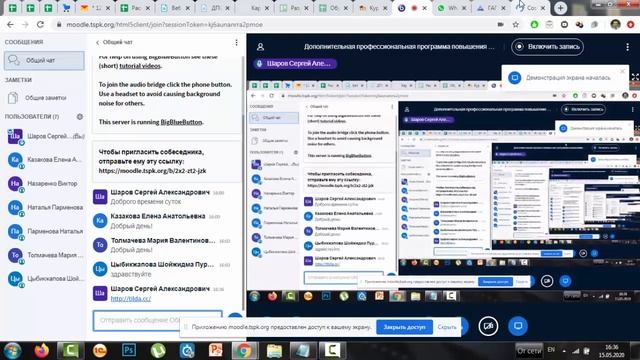This screenshot has width=640, height=360.
Task: Switch to the shopping cart pinned tab
Action: pos(66,8)
